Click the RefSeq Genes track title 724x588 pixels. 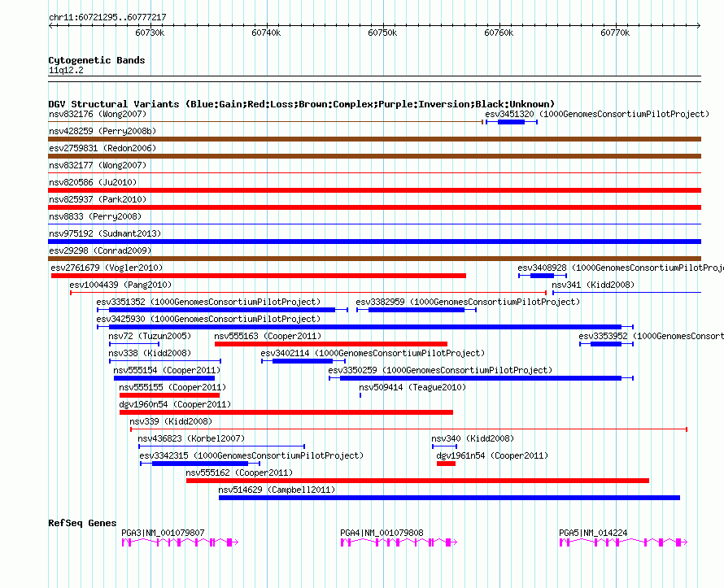[82, 523]
